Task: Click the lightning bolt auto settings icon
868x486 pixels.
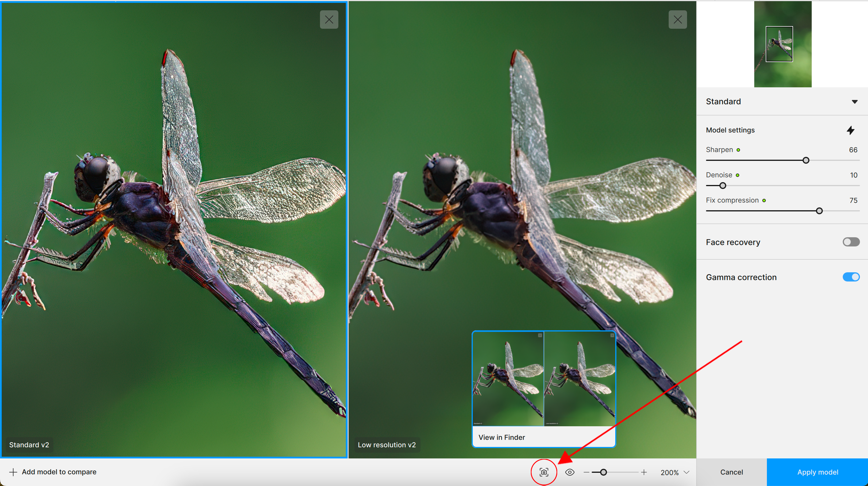Action: coord(850,130)
